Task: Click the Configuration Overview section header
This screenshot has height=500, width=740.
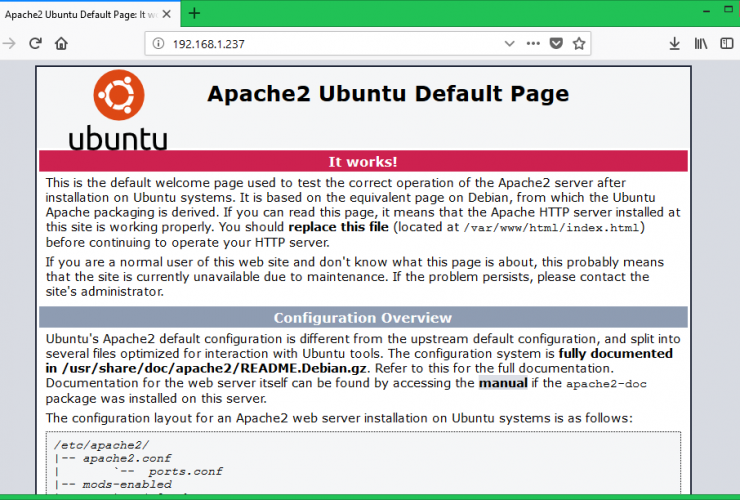Action: 363,318
